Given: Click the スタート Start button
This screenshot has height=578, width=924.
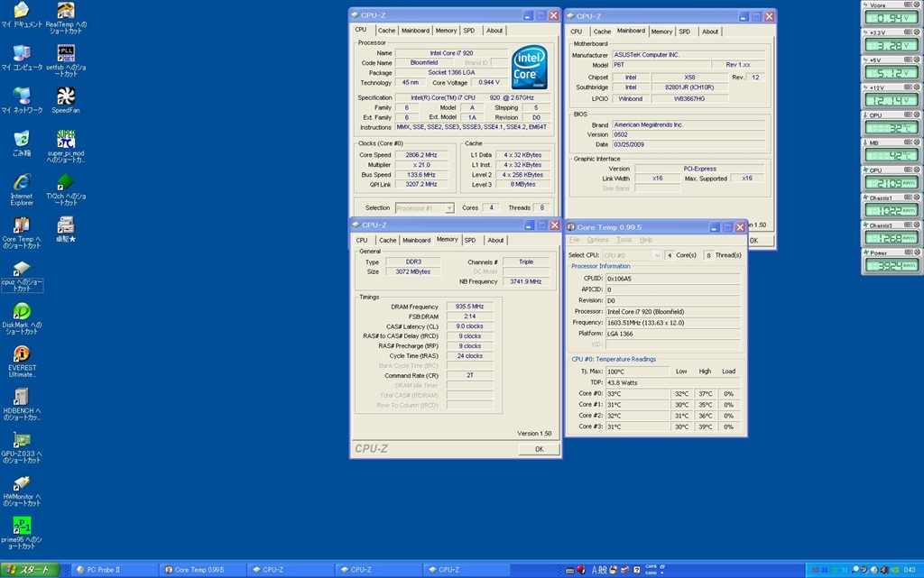Looking at the screenshot, I should pyautogui.click(x=30, y=570).
